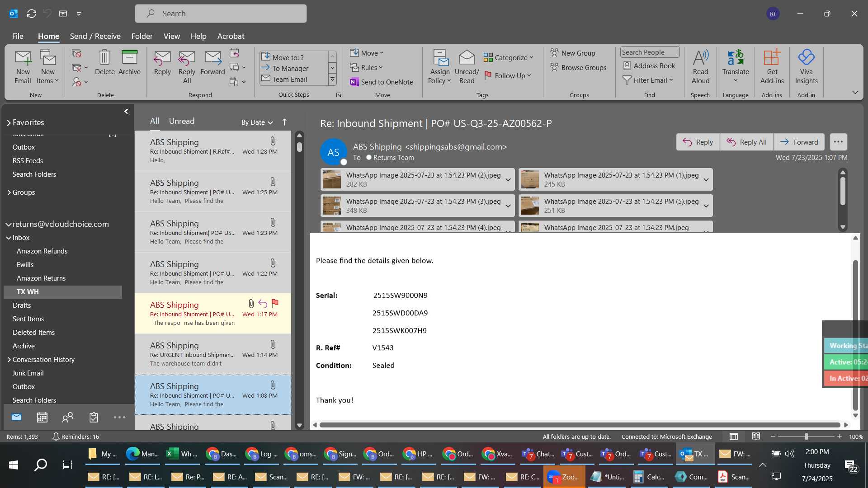Click Reply button in reading pane
Screen dimensions: 868x488
698,142
